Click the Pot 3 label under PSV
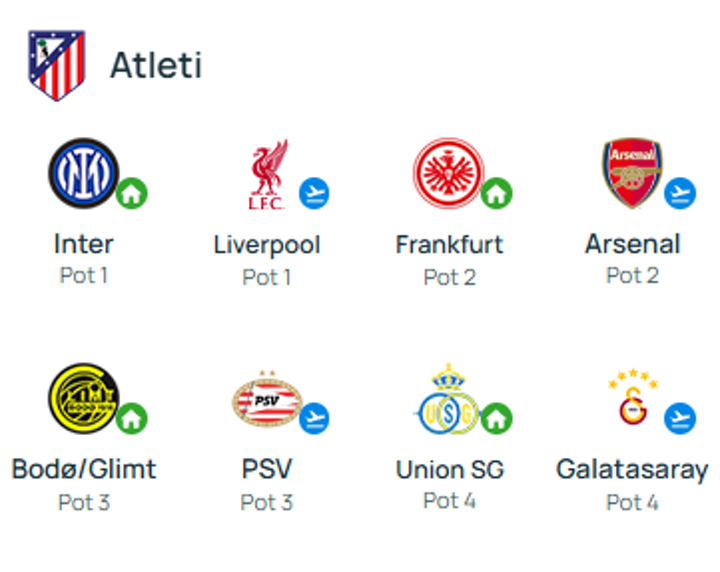Image resolution: width=720 pixels, height=572 pixels. [267, 502]
